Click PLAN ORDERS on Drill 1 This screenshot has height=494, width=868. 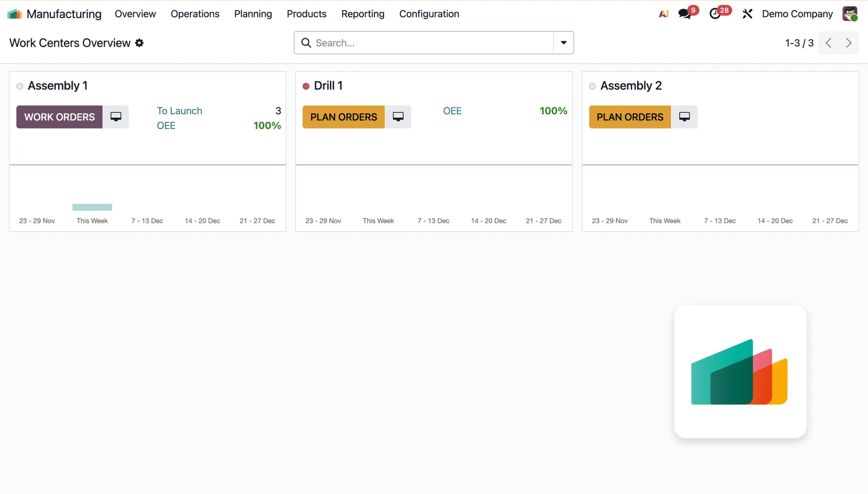[344, 117]
